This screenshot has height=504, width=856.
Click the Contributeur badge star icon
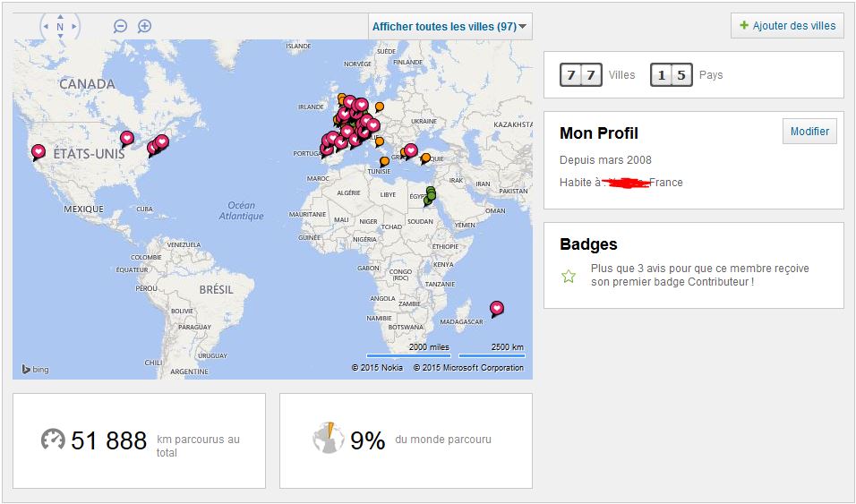pyautogui.click(x=569, y=276)
